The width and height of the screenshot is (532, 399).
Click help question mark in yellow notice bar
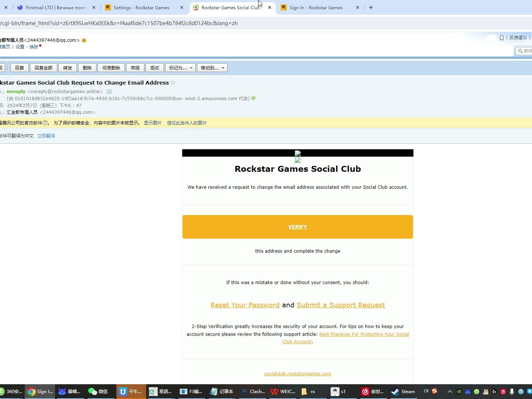[x=45, y=123]
